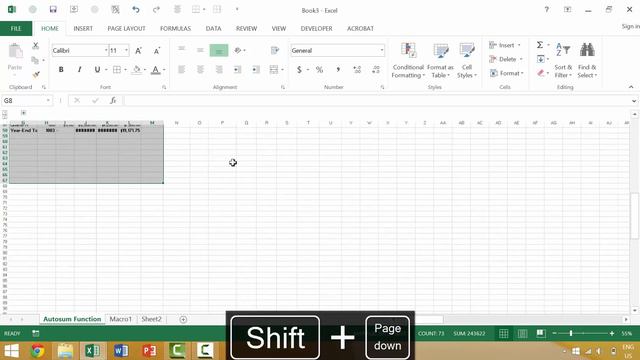Open Find & Select binoculars

click(587, 60)
